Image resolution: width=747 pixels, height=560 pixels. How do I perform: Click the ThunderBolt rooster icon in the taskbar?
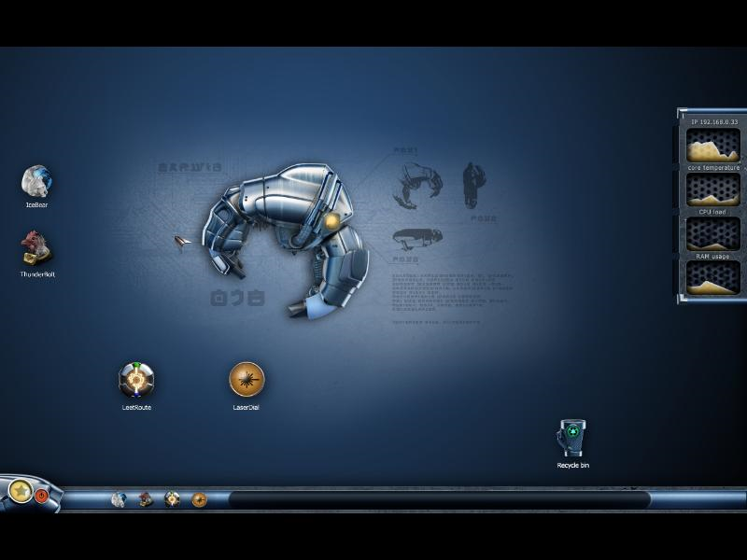coord(146,499)
